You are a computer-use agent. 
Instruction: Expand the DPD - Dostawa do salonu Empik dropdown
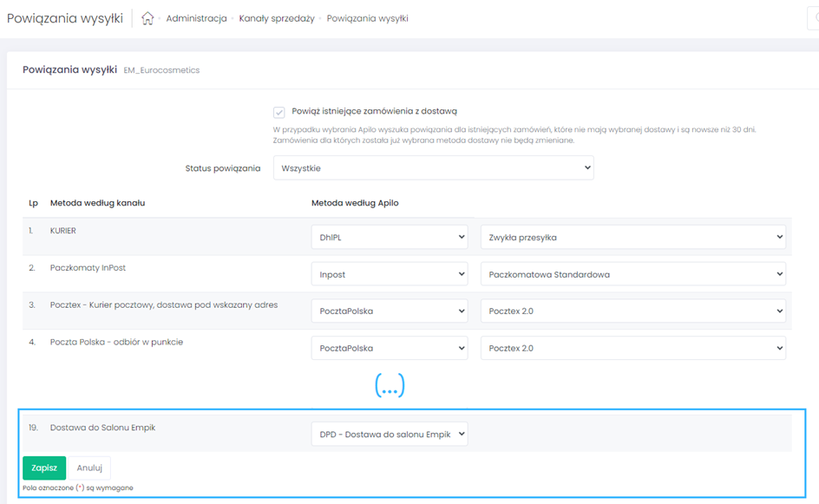tap(389, 434)
